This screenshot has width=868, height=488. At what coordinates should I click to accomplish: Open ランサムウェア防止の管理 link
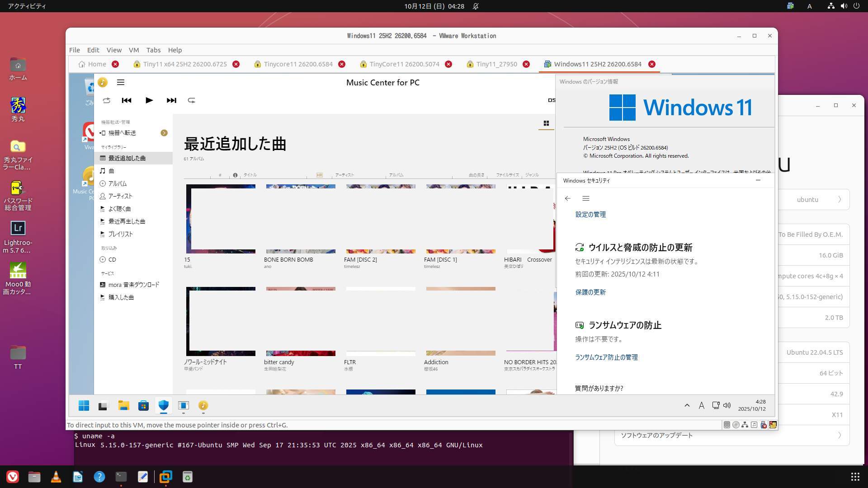[x=606, y=357]
